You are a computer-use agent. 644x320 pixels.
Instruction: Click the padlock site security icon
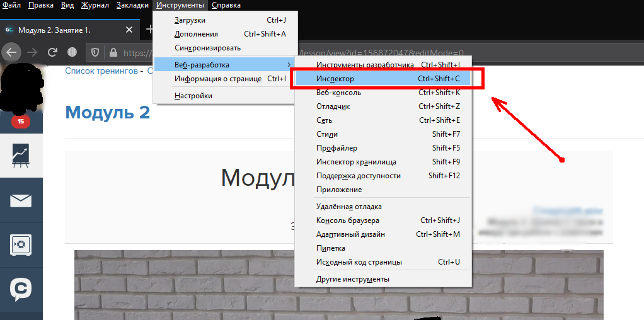pyautogui.click(x=113, y=52)
